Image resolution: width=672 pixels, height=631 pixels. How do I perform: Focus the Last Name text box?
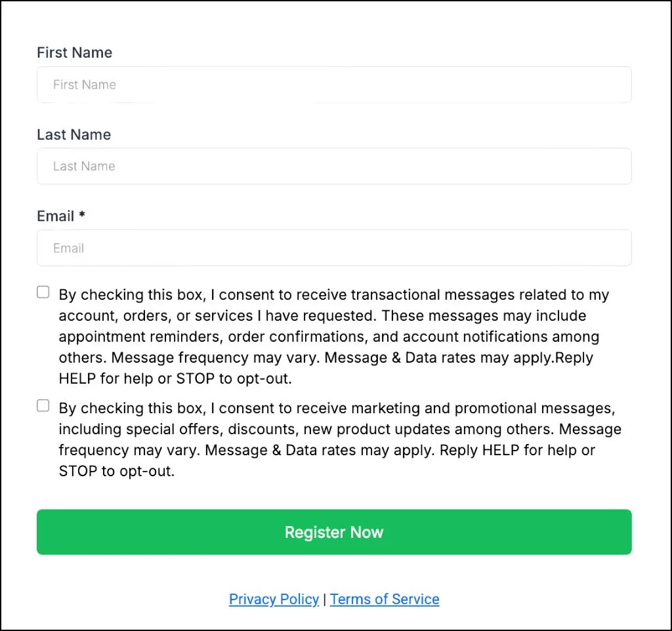tap(334, 166)
